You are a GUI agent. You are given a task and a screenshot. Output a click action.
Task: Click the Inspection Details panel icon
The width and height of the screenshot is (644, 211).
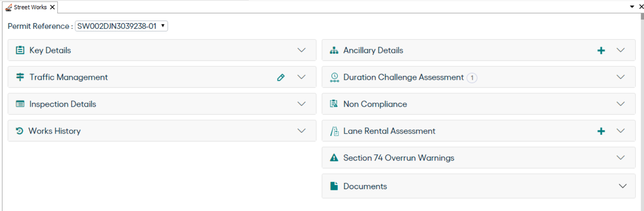point(20,104)
